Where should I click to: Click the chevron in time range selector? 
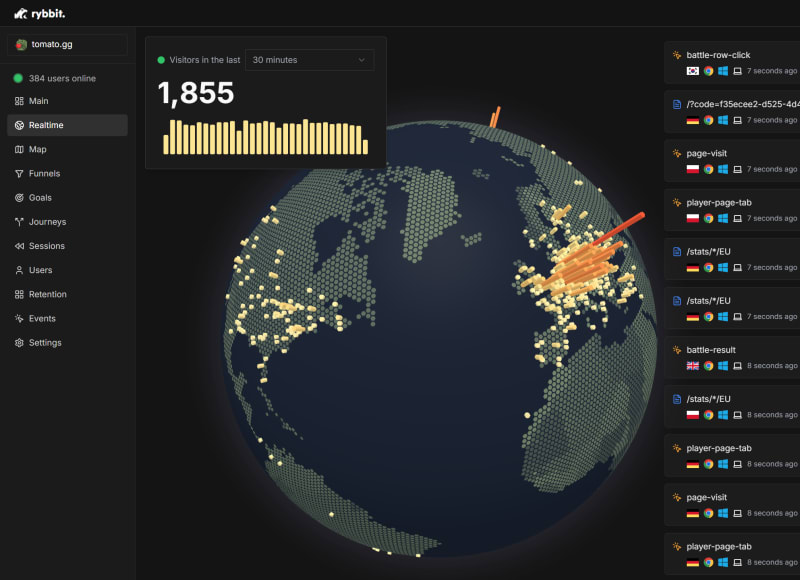coord(361,60)
